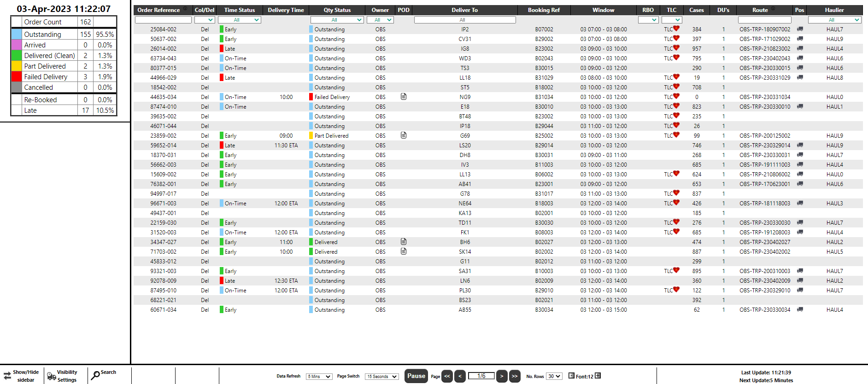Click the truck position icon for route OBS-TRP-210823002
Screen dimensions: 868x384
[800, 48]
